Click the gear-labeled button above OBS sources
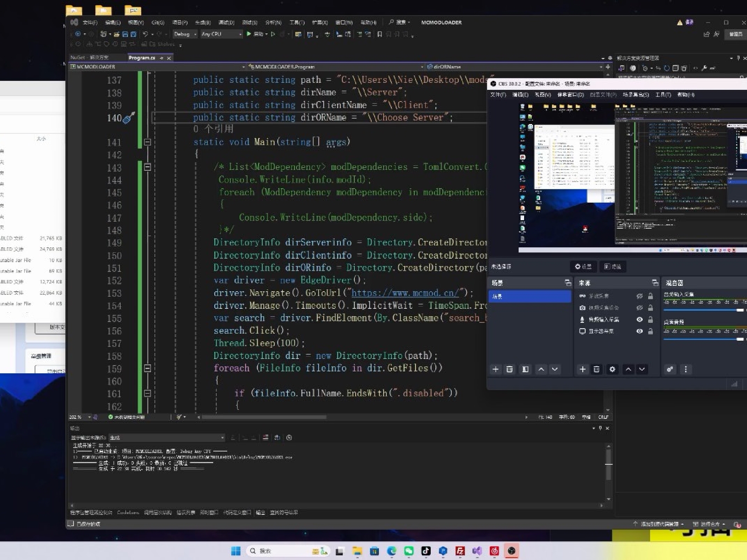The image size is (747, 560). click(583, 266)
